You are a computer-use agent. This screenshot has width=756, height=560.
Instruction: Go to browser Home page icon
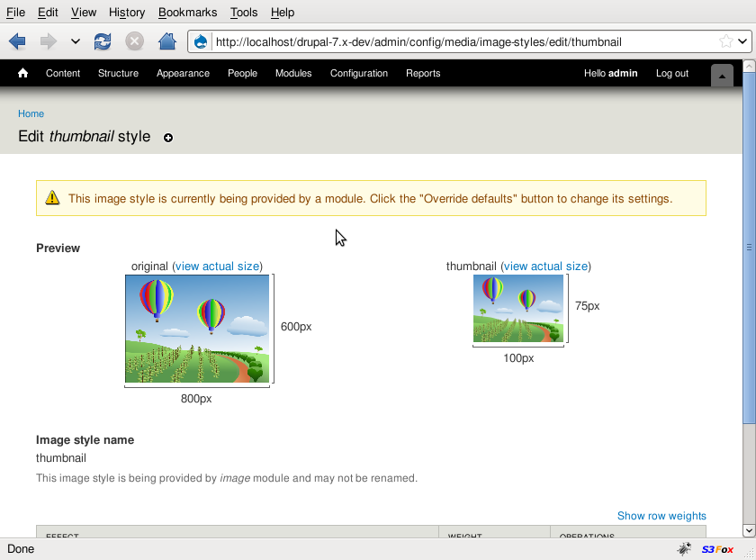coord(167,41)
